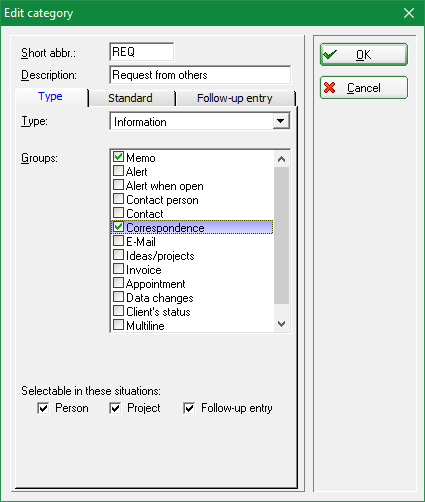Close the Edit category dialog
The image size is (425, 502).
coord(409,13)
